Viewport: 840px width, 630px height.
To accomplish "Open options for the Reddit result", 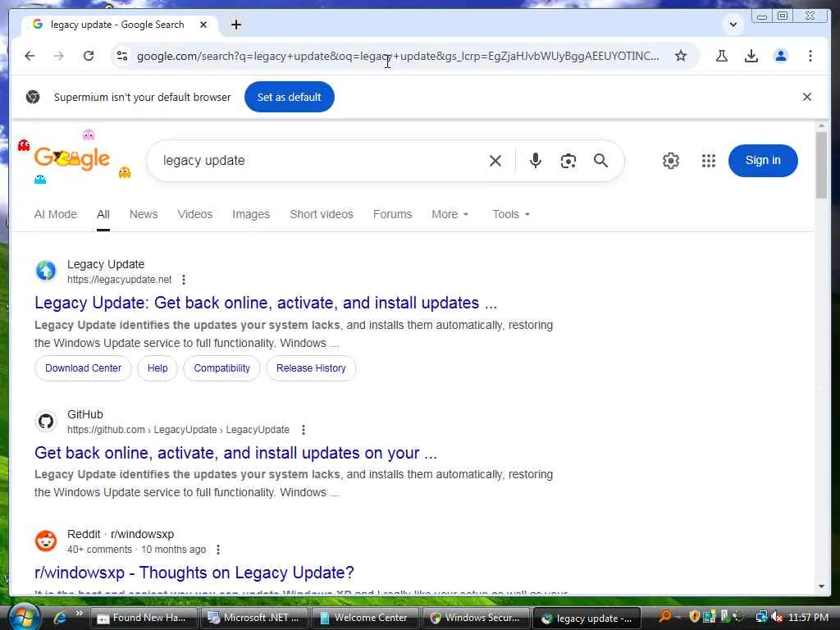I will 217,550.
